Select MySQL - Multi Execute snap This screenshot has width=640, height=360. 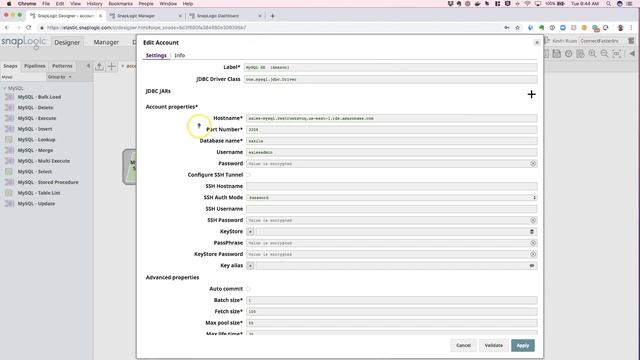[x=44, y=161]
